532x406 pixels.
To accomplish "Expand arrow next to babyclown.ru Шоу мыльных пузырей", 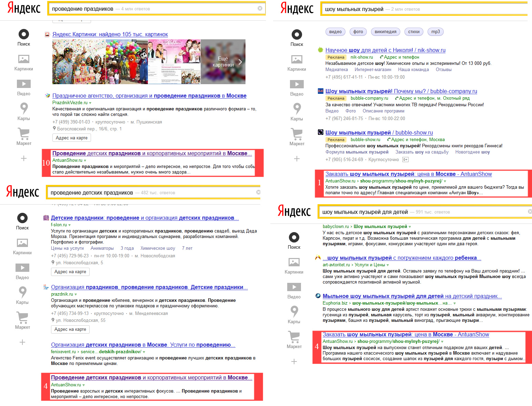I will tap(410, 227).
